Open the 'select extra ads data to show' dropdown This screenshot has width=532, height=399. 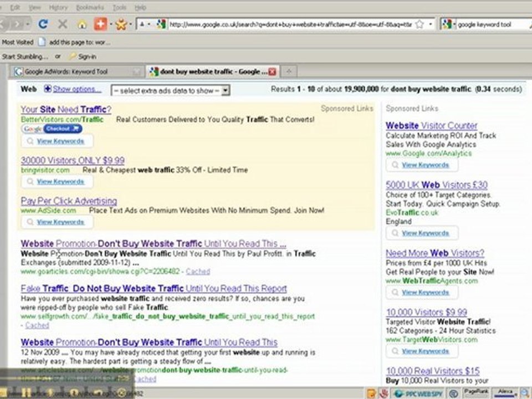pyautogui.click(x=171, y=90)
